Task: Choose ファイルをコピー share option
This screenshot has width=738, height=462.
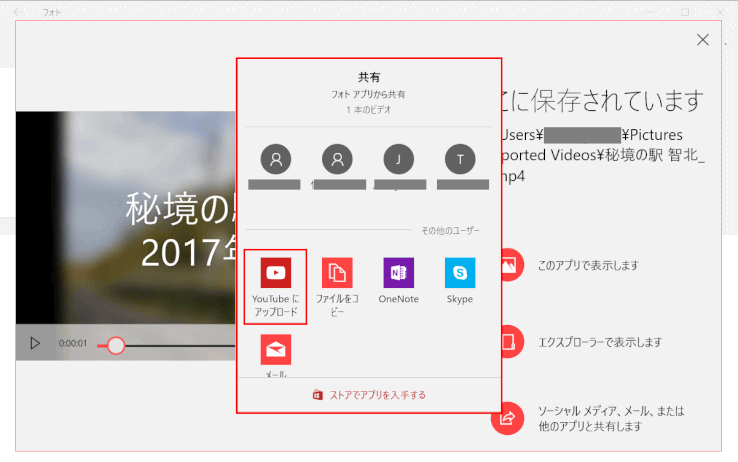Action: (x=337, y=287)
